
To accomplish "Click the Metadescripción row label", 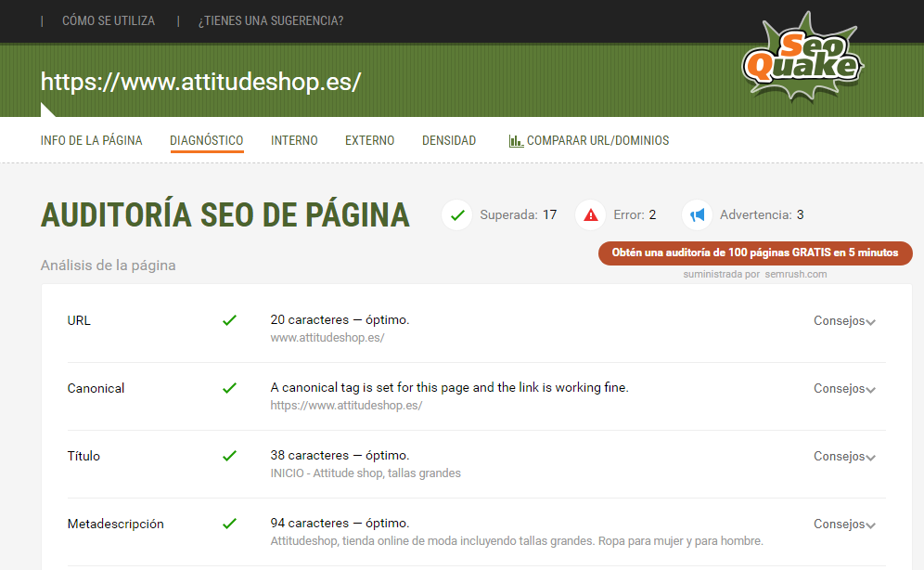I will point(115,524).
